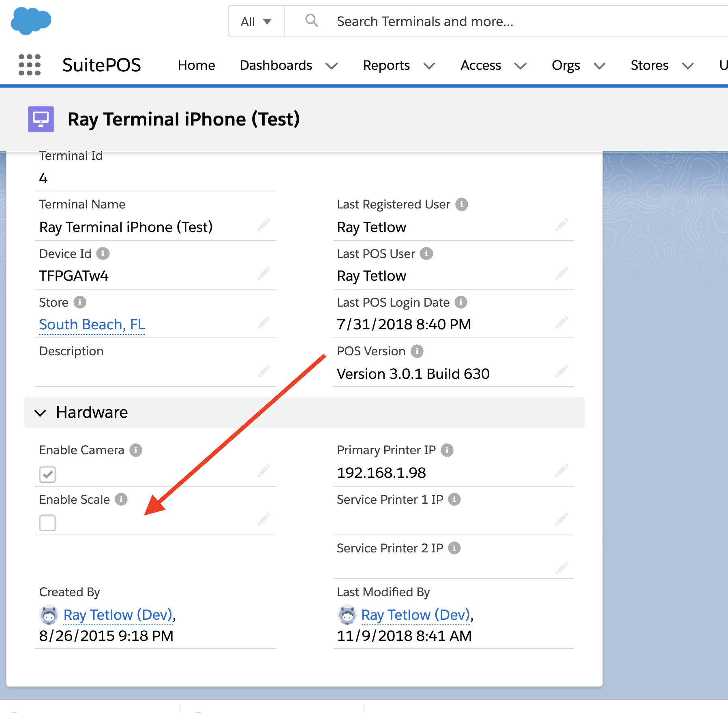Click the Salesforce cloud logo
The height and width of the screenshot is (713, 728).
point(31,21)
